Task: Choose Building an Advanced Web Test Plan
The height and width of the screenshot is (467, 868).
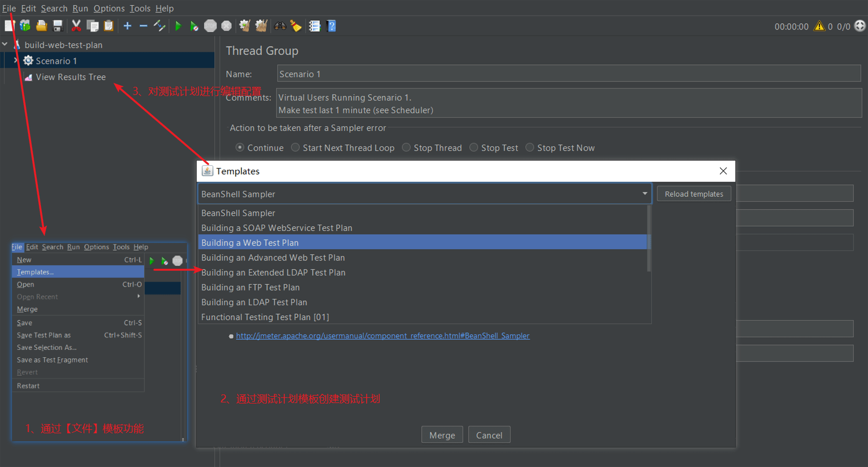Action: tap(423, 257)
